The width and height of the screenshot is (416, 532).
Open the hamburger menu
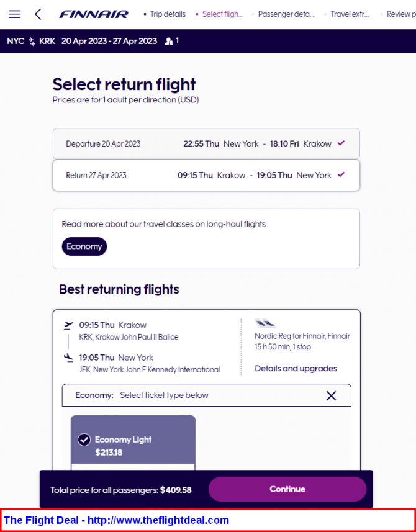pos(14,14)
